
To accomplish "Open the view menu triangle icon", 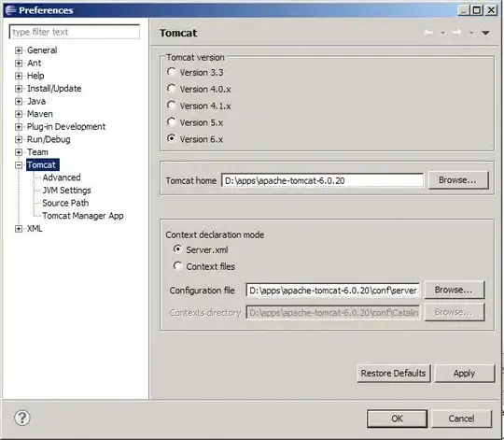I will click(485, 33).
